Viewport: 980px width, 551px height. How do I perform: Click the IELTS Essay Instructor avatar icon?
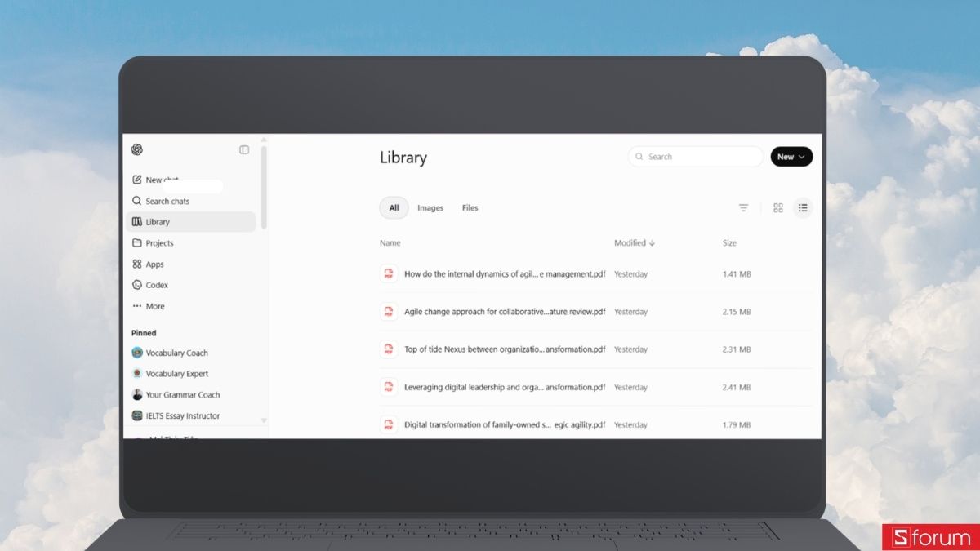click(137, 415)
